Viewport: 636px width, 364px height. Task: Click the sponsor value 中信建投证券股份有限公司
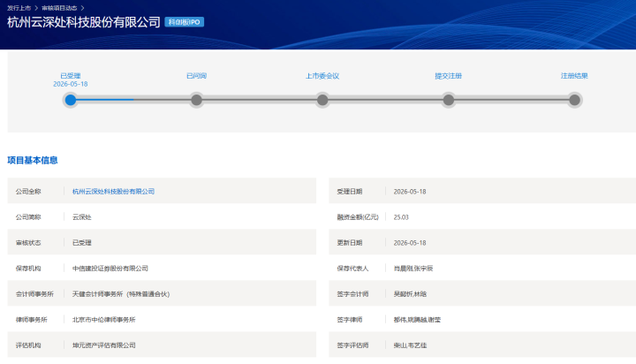(x=110, y=269)
